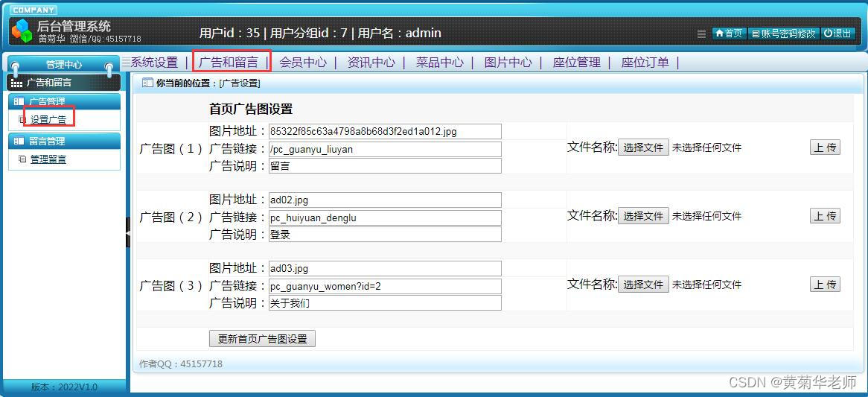Open the 系统设置 tab
868x397 pixels.
(154, 63)
